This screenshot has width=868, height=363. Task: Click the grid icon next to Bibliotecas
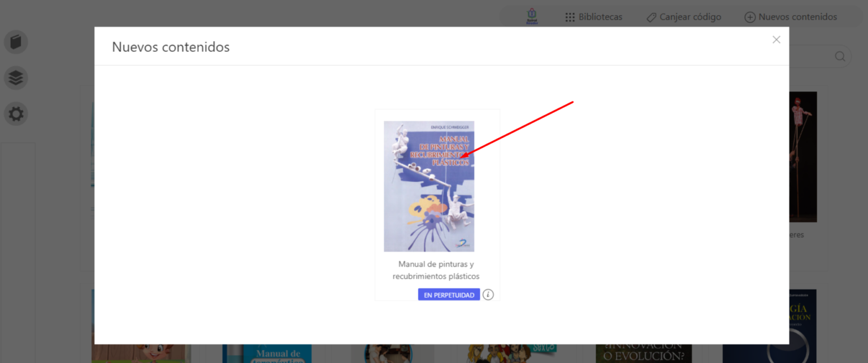tap(568, 17)
